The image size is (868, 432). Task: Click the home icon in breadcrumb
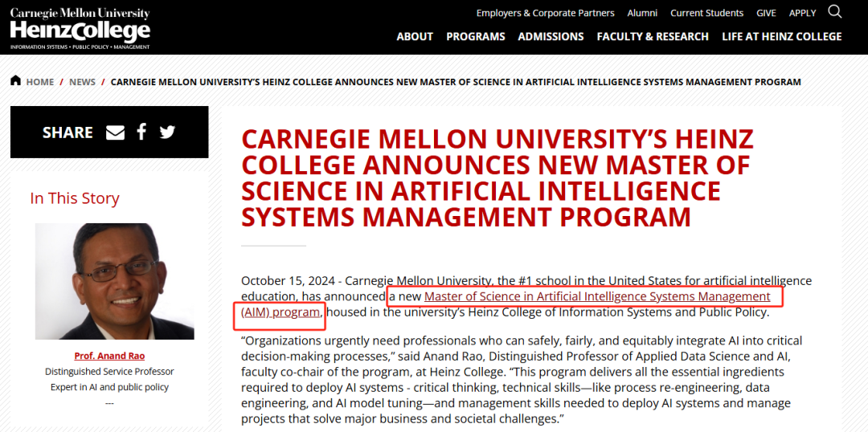coord(15,81)
